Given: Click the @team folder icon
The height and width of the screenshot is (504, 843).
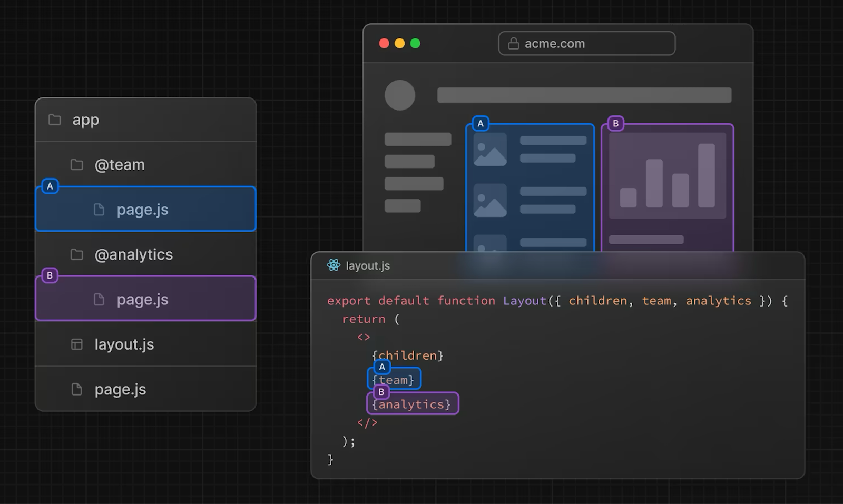Looking at the screenshot, I should pyautogui.click(x=77, y=165).
